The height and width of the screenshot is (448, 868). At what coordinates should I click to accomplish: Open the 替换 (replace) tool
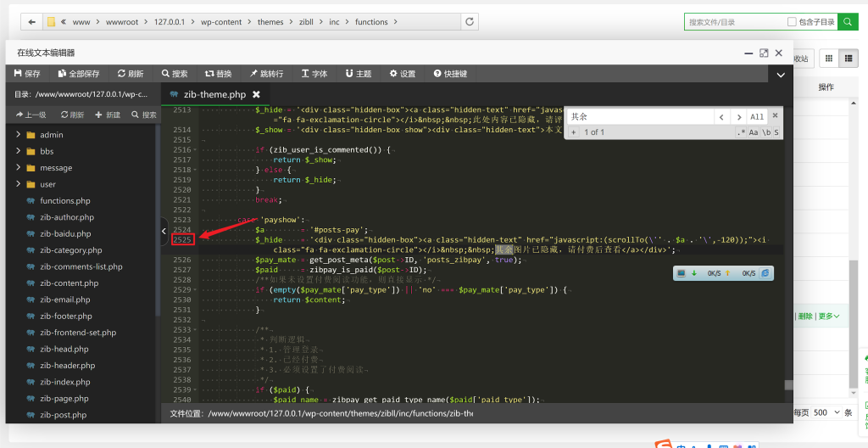coord(217,74)
